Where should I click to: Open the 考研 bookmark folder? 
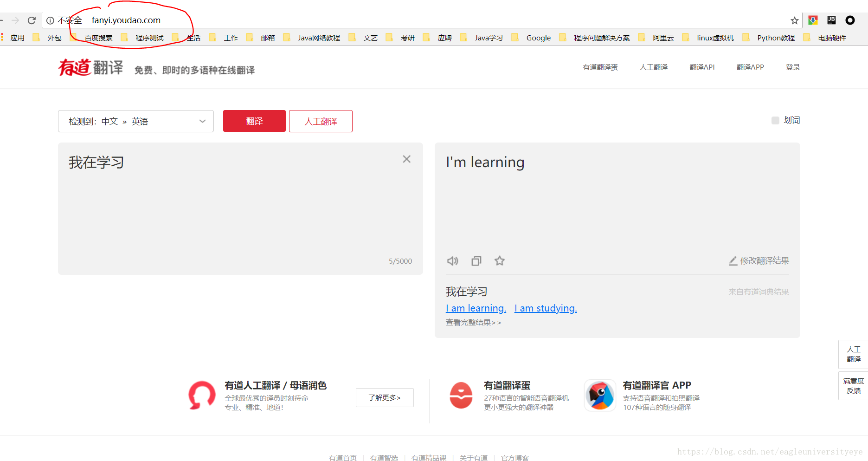click(x=400, y=38)
